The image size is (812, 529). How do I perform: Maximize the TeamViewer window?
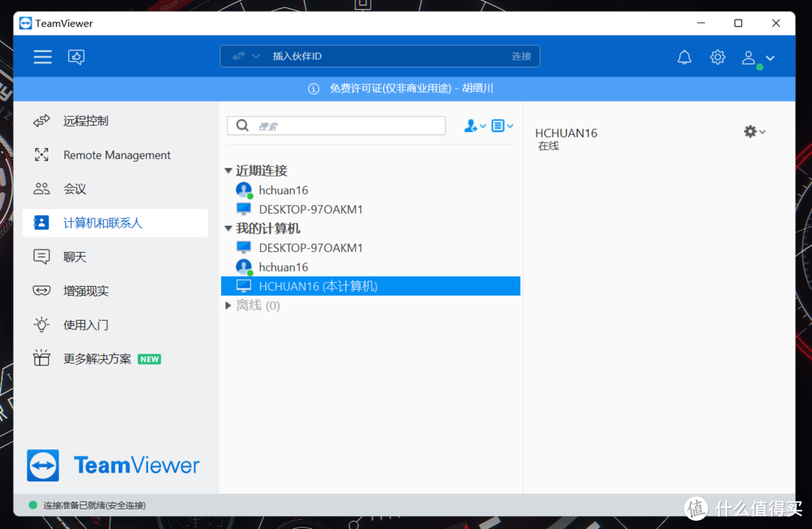click(738, 23)
